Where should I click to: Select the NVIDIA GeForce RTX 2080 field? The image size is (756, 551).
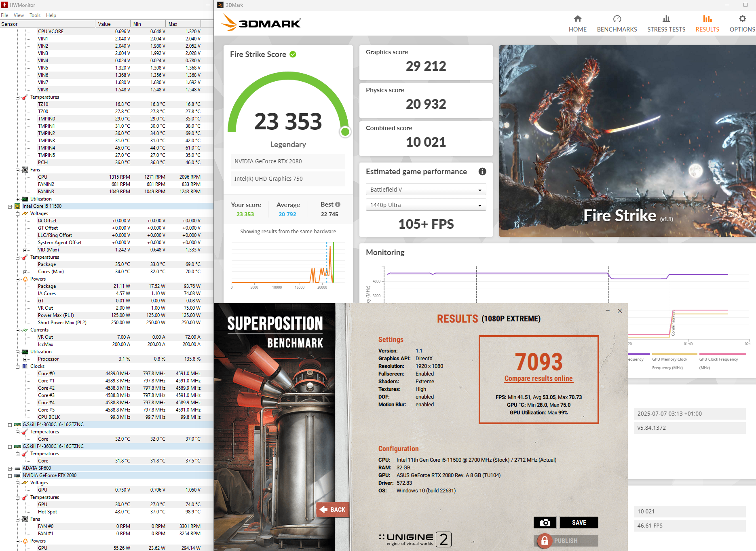[x=288, y=161]
